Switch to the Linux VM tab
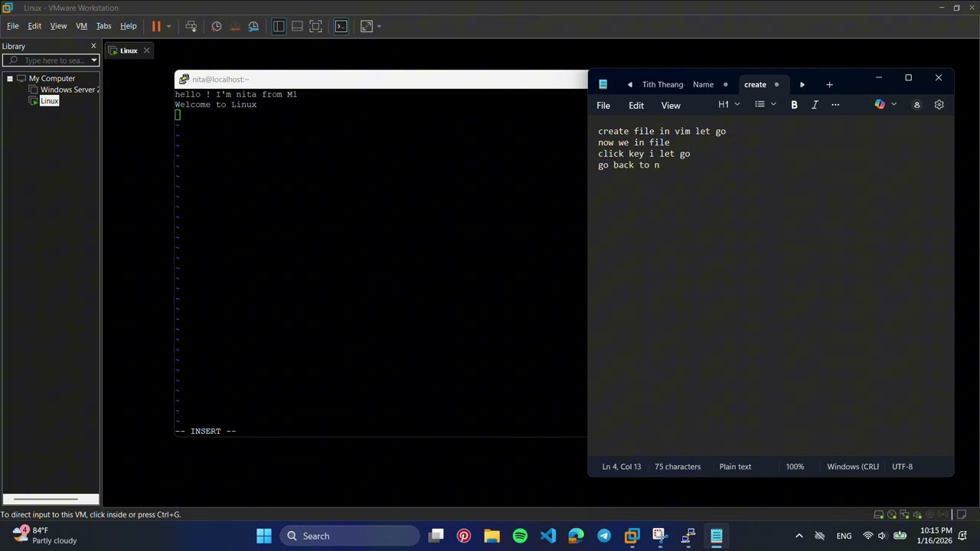Viewport: 980px width, 551px height. 129,51
